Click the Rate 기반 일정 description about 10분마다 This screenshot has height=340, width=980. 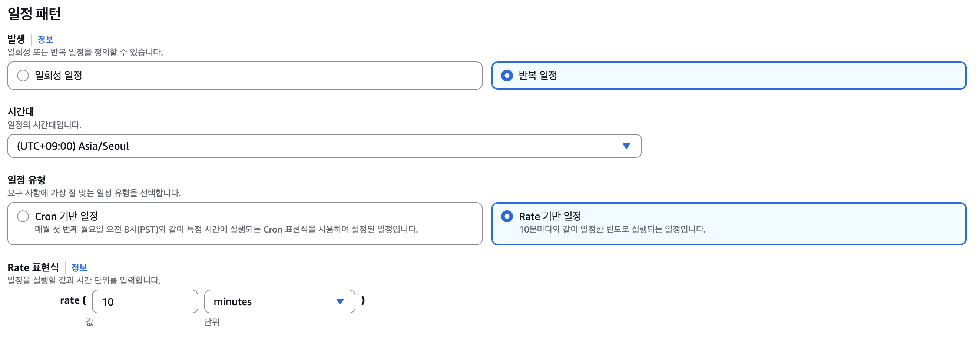pyautogui.click(x=612, y=229)
